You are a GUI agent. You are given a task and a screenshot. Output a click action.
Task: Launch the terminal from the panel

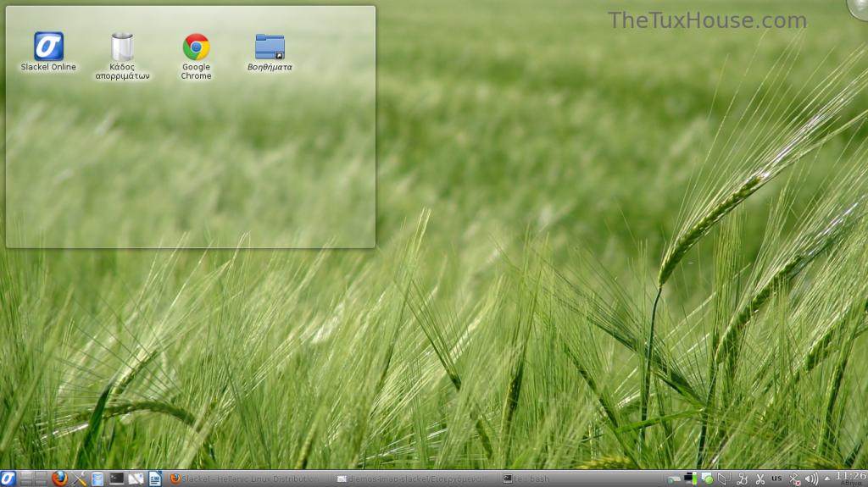click(x=116, y=479)
